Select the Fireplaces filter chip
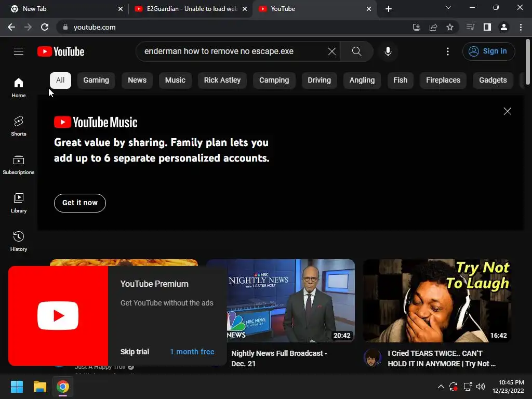The image size is (532, 399). point(443,80)
